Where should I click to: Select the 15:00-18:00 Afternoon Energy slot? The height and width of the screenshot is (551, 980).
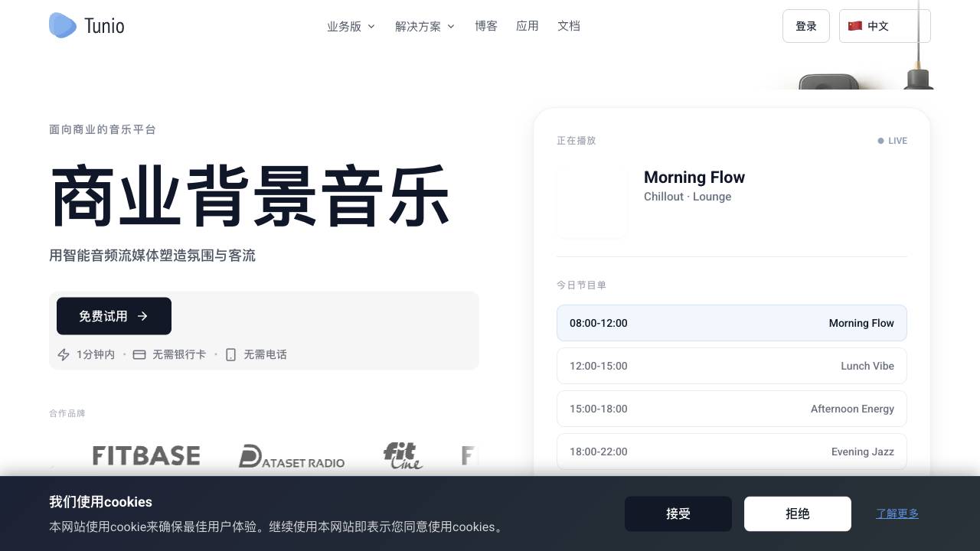click(732, 409)
